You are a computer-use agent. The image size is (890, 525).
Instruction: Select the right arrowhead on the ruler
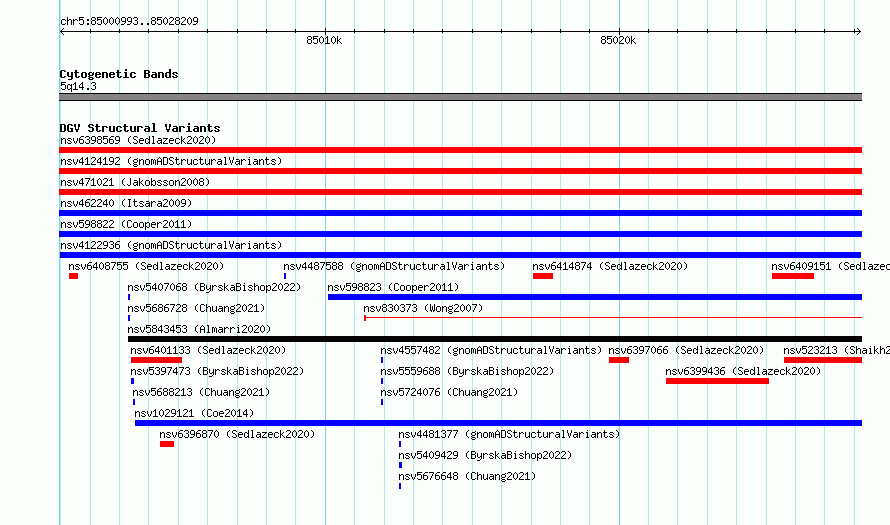[858, 32]
